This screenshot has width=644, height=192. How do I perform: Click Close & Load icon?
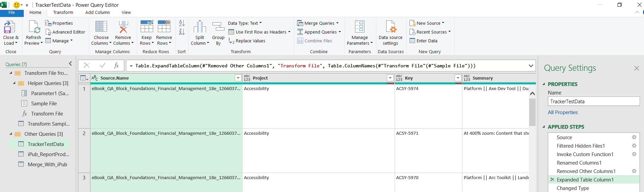click(x=9, y=27)
